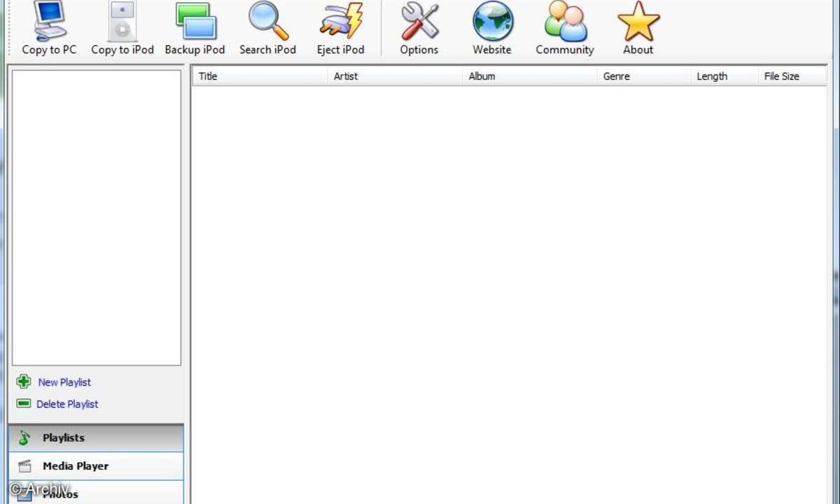This screenshot has width=840, height=504.
Task: Start Backup iPod from the toolbar
Action: [x=195, y=21]
